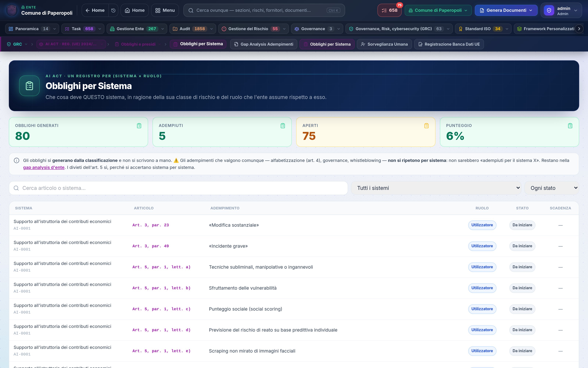Open the 658 tasks notification button
The width and height of the screenshot is (588, 368).
[390, 10]
